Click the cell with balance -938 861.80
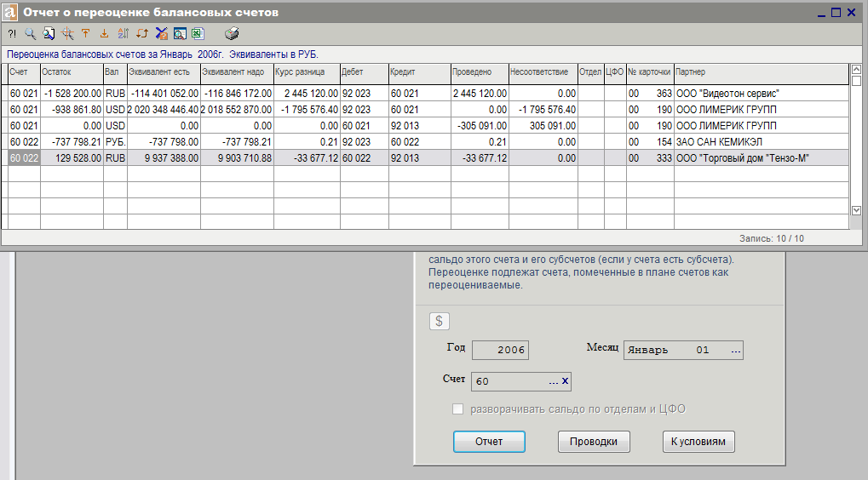868x480 pixels. pyautogui.click(x=72, y=110)
